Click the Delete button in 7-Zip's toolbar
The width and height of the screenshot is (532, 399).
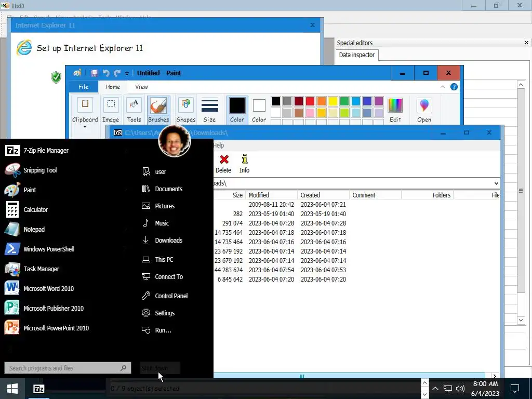point(223,164)
